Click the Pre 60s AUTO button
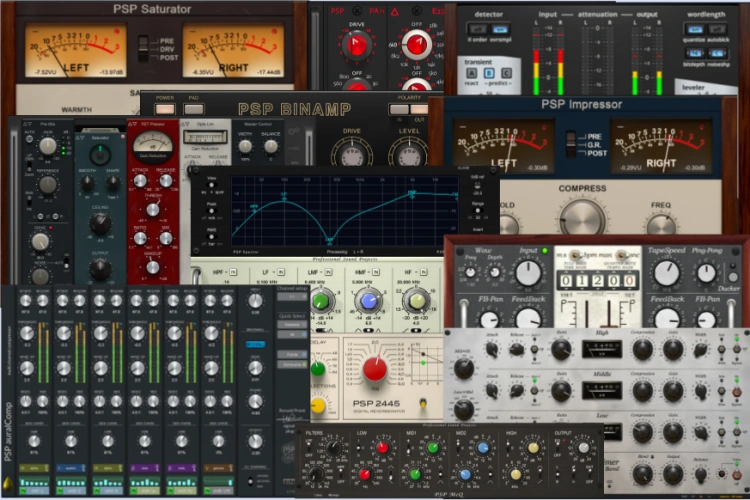Viewport: 750px width, 500px height. coord(30,140)
